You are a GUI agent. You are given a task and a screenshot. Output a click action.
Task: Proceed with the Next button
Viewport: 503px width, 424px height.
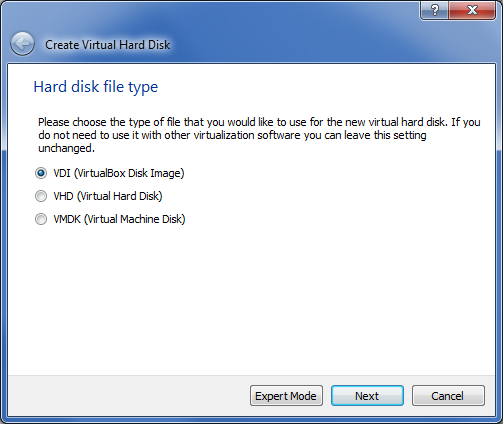(x=367, y=396)
